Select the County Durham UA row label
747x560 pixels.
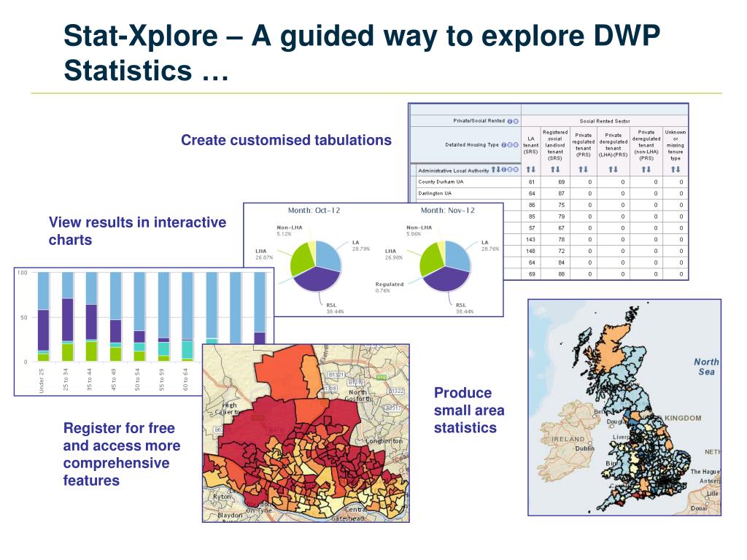(441, 182)
